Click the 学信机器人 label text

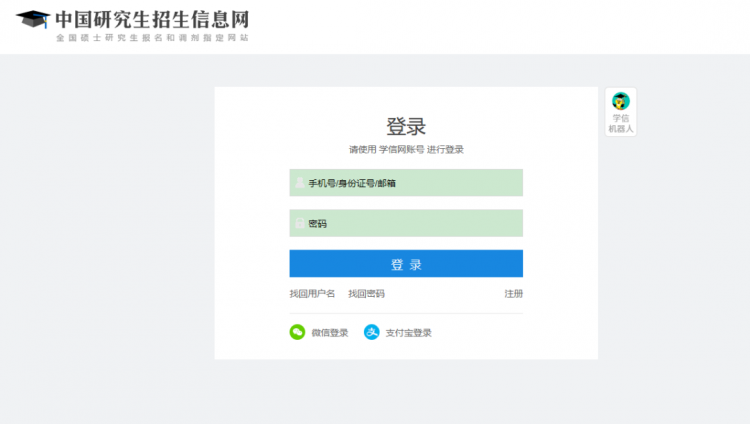coord(621,123)
